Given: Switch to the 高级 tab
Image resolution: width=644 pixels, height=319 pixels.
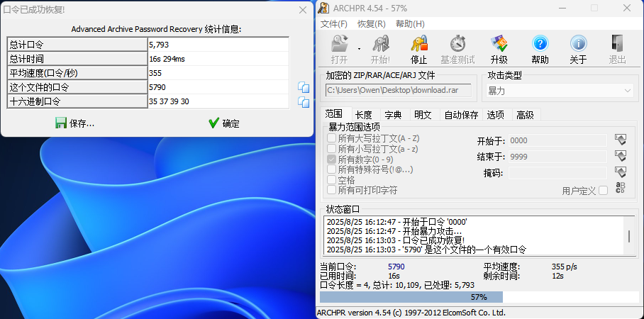Looking at the screenshot, I should [x=525, y=115].
